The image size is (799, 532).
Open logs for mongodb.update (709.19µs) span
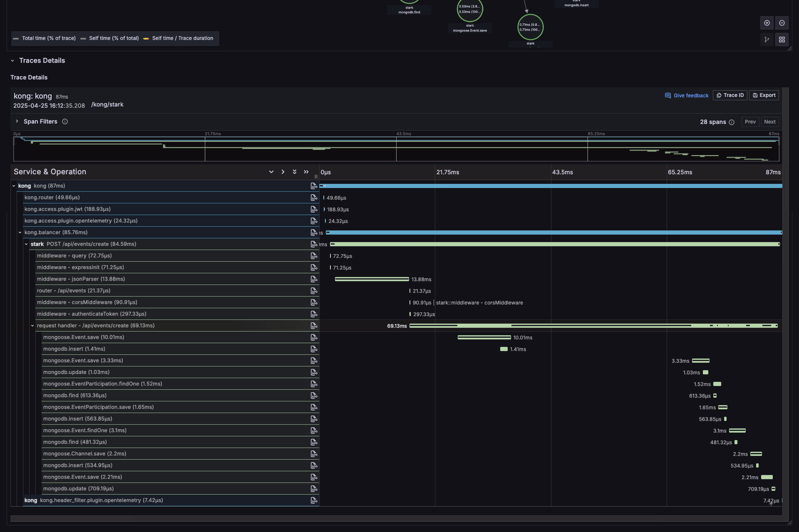(314, 489)
